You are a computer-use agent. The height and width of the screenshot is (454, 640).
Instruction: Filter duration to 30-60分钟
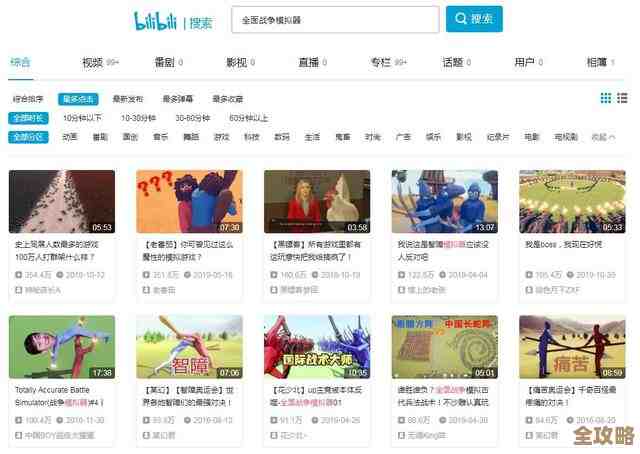(193, 118)
